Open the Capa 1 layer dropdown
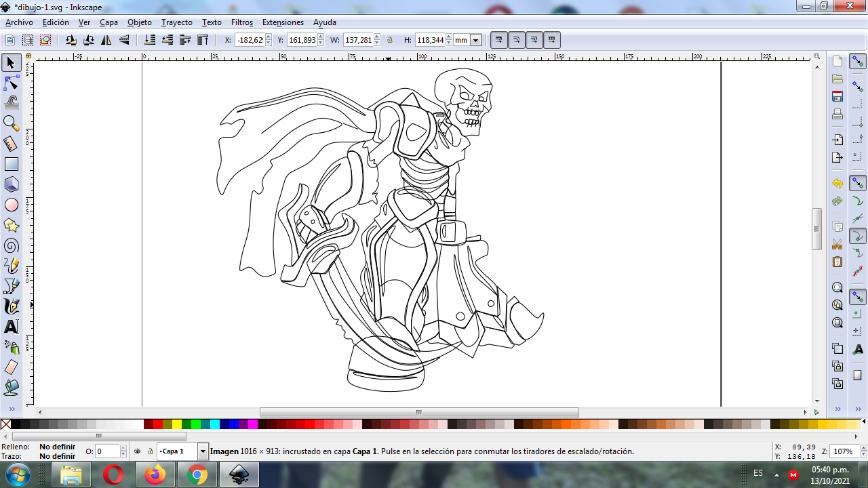Screen dimensions: 868x488 tap(203, 451)
